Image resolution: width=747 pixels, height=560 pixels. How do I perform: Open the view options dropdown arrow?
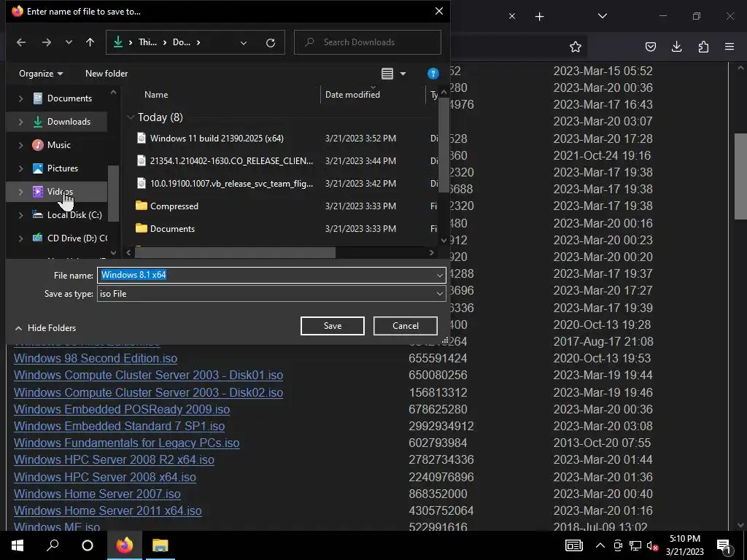tap(403, 74)
